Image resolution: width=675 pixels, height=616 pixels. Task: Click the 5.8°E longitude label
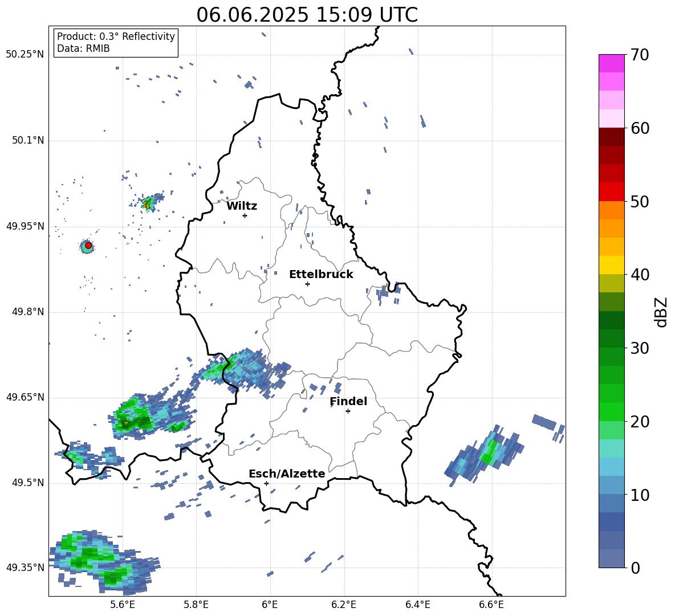196,605
